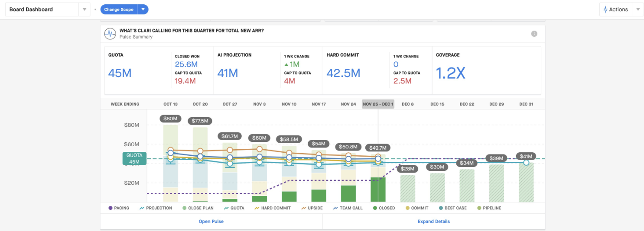Screen dimensions: 644x231
Task: Toggle the Quota legend item
Action: [234, 208]
